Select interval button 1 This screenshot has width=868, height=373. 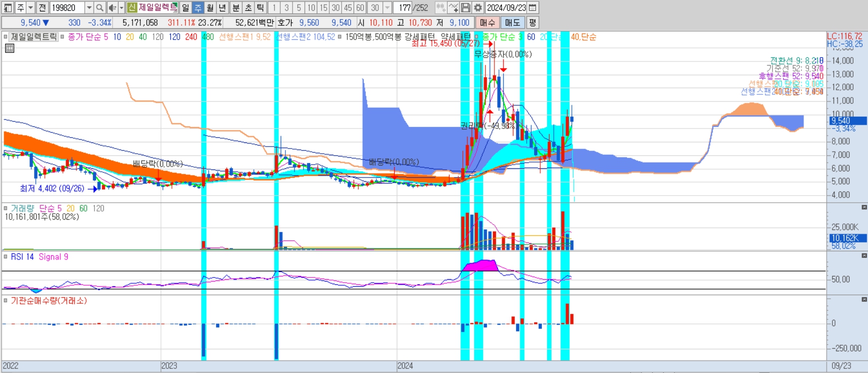click(x=274, y=8)
